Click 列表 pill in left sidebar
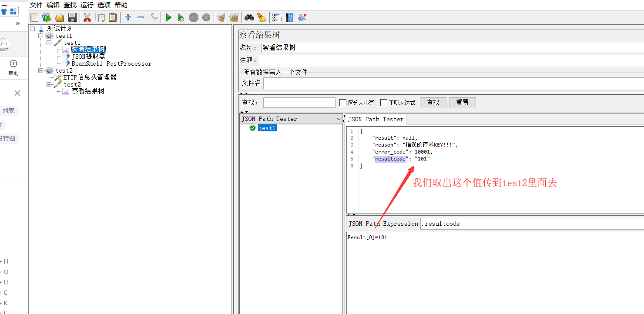644x314 pixels. coord(8,110)
